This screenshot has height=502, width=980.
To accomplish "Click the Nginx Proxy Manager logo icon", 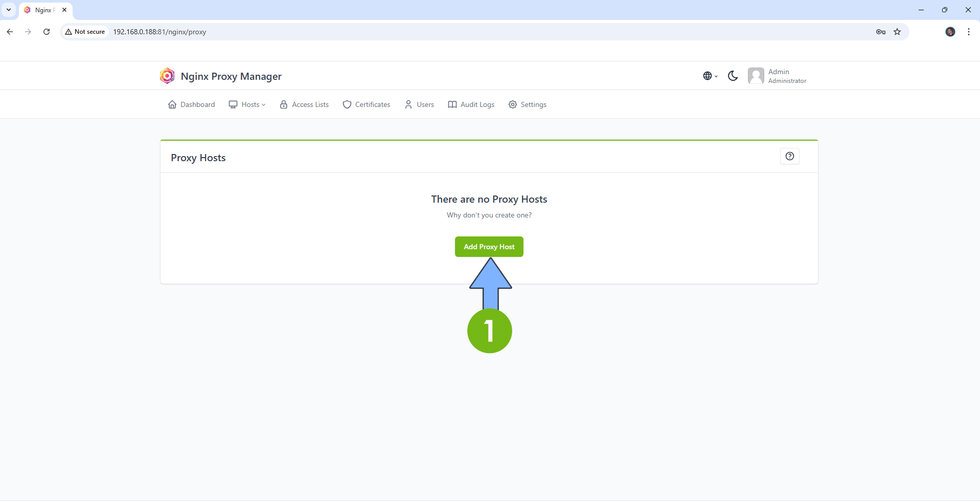I will click(167, 75).
